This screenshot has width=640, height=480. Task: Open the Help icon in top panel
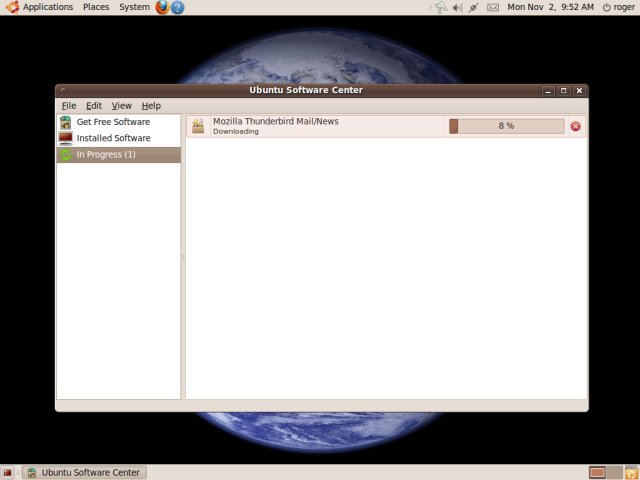point(177,7)
